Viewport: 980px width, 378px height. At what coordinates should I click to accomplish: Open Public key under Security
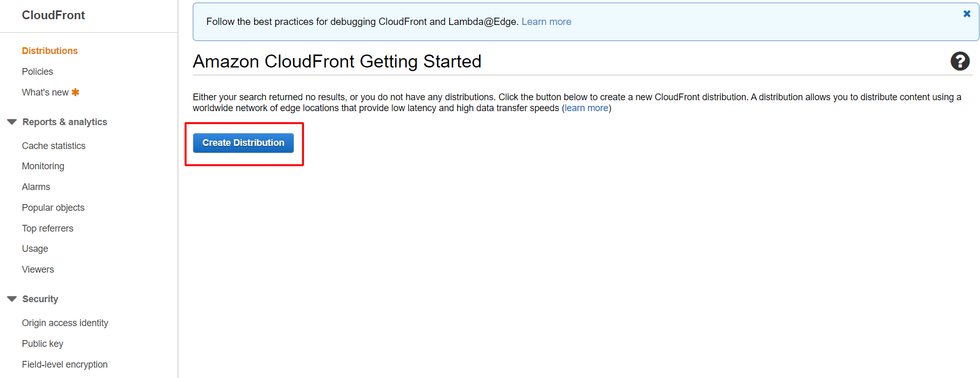[x=43, y=344]
